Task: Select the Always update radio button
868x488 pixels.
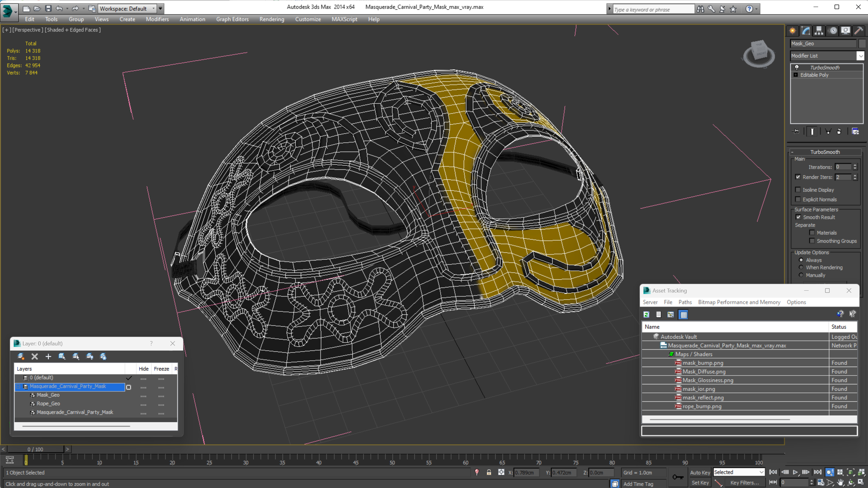Action: coord(801,260)
